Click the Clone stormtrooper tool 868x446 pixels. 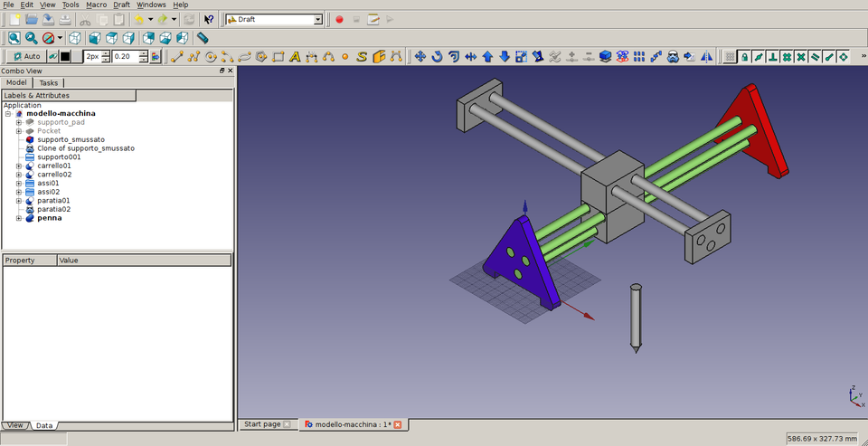point(673,56)
